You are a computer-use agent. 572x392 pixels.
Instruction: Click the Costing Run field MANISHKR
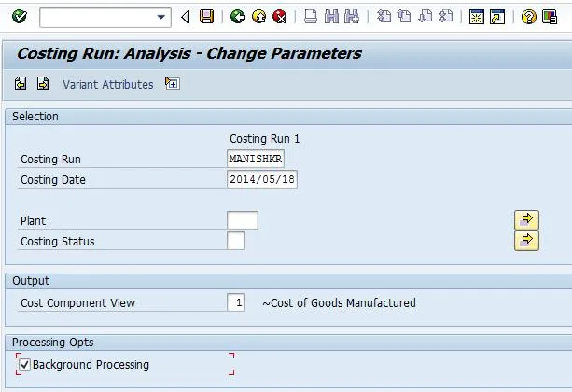coord(256,159)
